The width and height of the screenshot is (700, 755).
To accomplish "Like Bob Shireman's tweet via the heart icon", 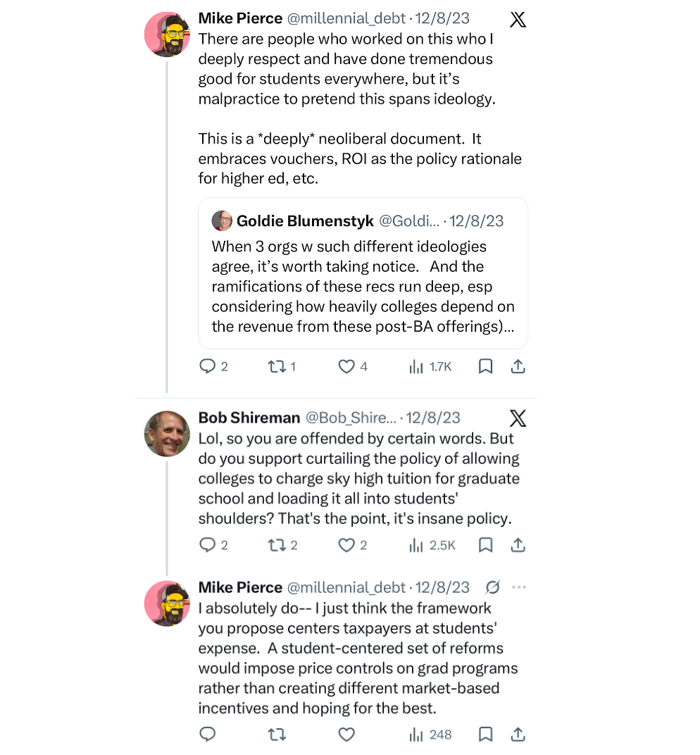I will coord(346,544).
